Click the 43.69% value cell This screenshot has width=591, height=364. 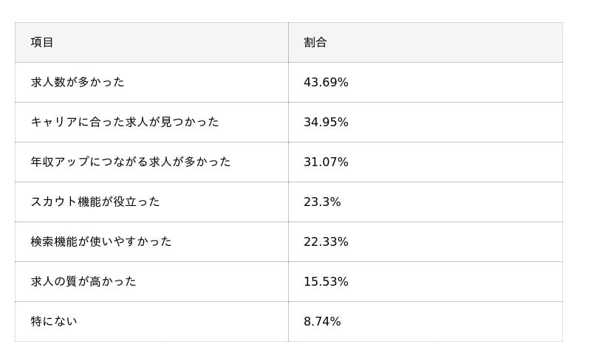(x=326, y=83)
